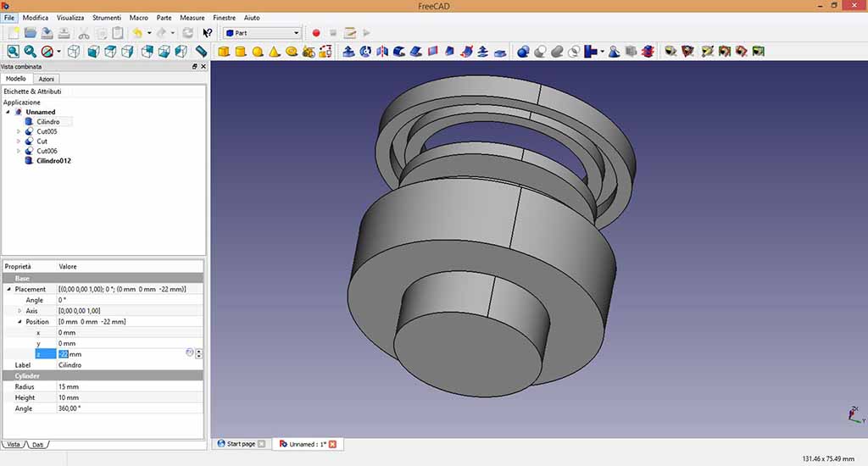The width and height of the screenshot is (868, 466).
Task: Expand the Axis property row
Action: tap(20, 311)
